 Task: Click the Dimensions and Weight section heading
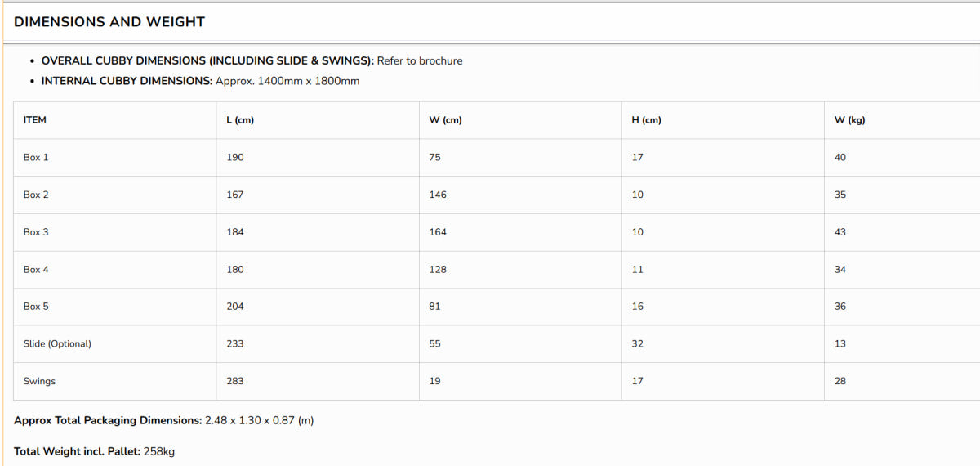coord(109,22)
